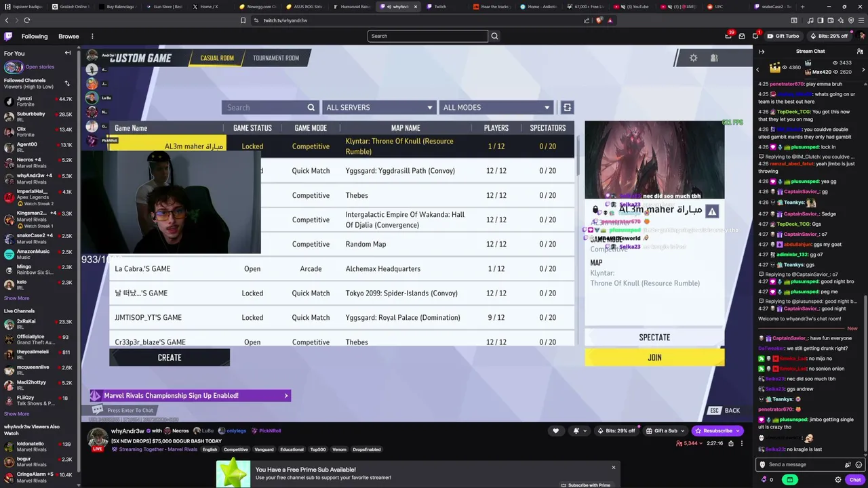The image size is (868, 488).
Task: Open 2xRaKai channel in Live Channels
Action: 38,324
